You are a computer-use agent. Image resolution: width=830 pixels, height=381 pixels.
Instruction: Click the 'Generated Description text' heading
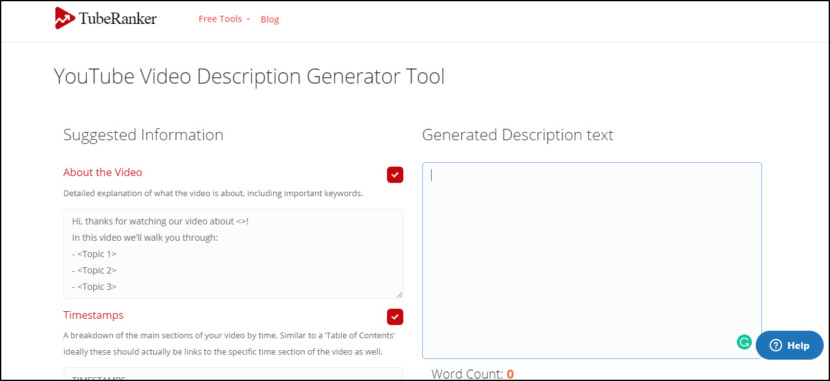(x=518, y=135)
